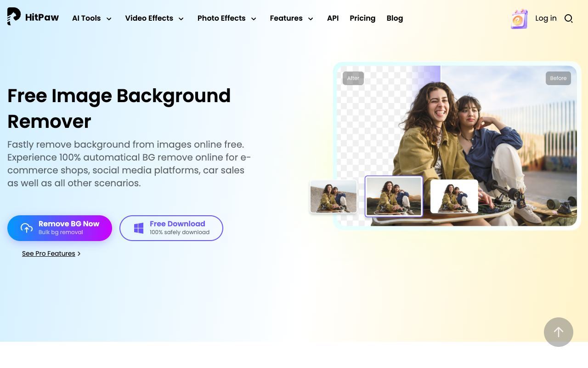This screenshot has height=368, width=588.
Task: Open the AI Tools menu
Action: coord(86,18)
